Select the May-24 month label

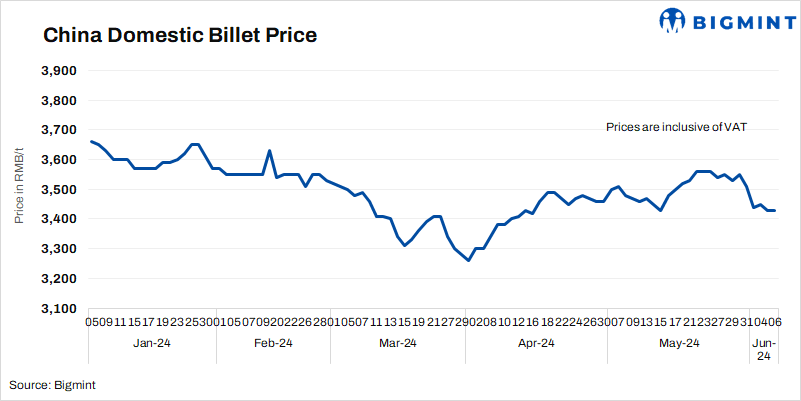pyautogui.click(x=679, y=343)
